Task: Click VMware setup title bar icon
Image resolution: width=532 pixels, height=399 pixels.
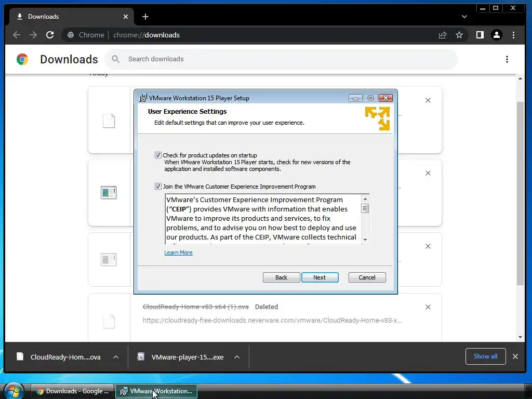Action: pyautogui.click(x=143, y=98)
